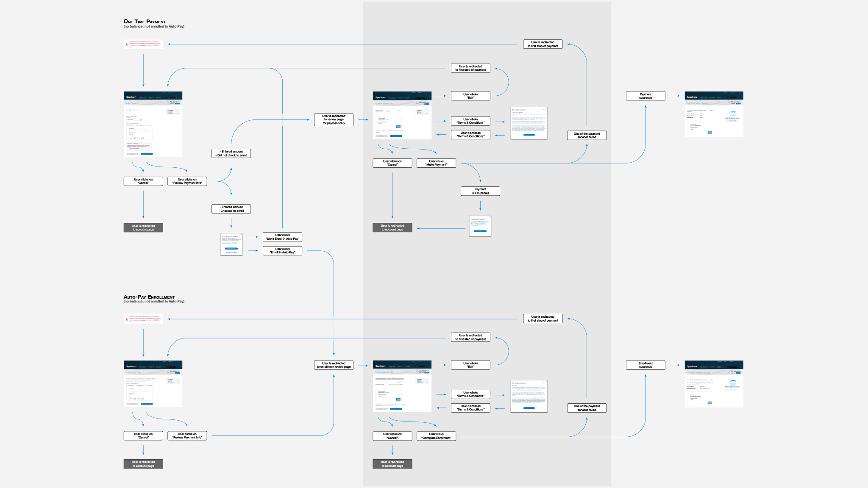Click the red warning triangle in top error banner

tap(127, 44)
